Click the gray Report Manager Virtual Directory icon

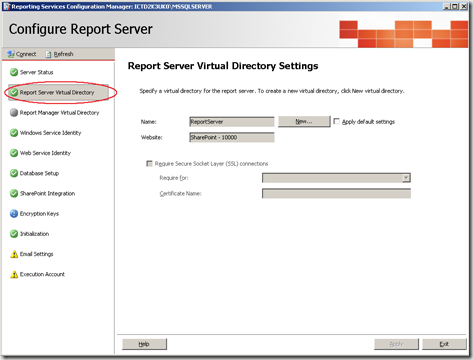[x=14, y=113]
